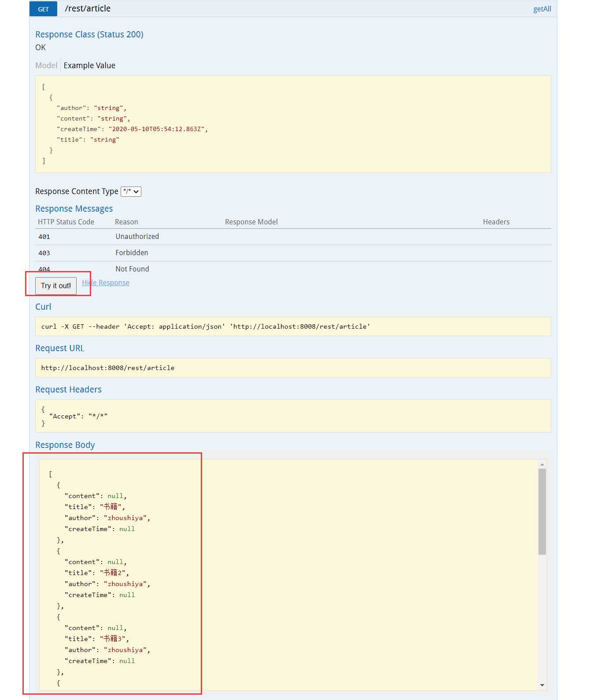This screenshot has height=700, width=590.
Task: Click the 403 status code cell
Action: pos(44,253)
